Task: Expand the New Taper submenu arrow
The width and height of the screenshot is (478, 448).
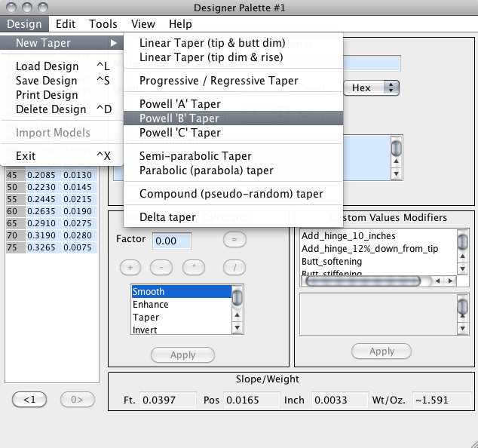Action: pyautogui.click(x=113, y=43)
